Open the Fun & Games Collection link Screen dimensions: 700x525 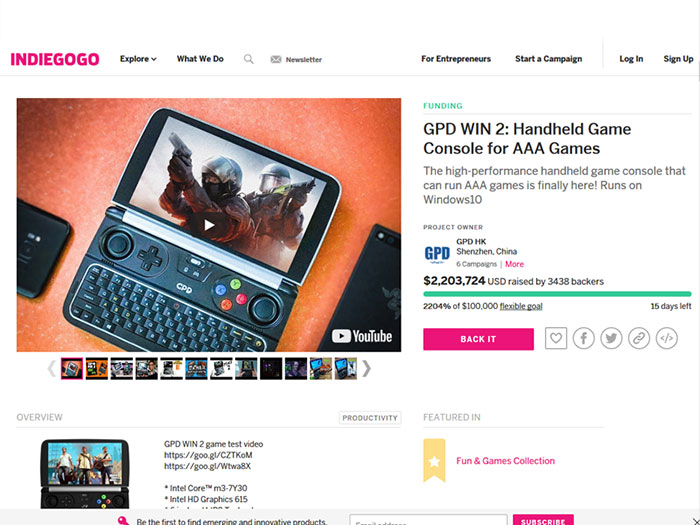pos(505,461)
